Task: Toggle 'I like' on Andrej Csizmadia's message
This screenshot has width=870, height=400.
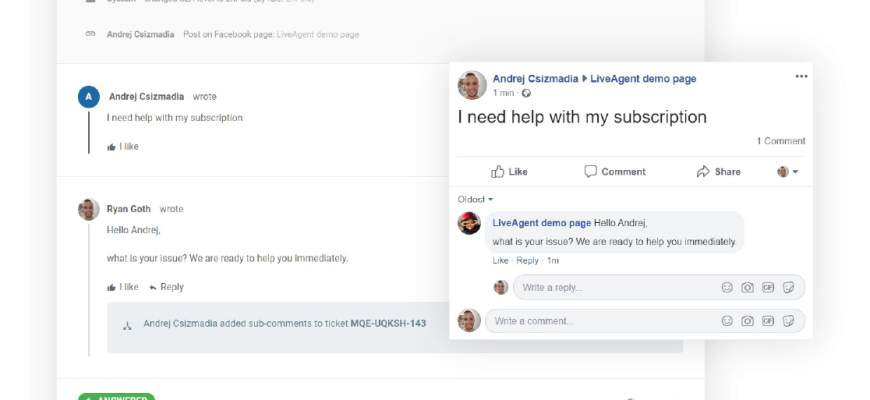Action: (x=123, y=147)
